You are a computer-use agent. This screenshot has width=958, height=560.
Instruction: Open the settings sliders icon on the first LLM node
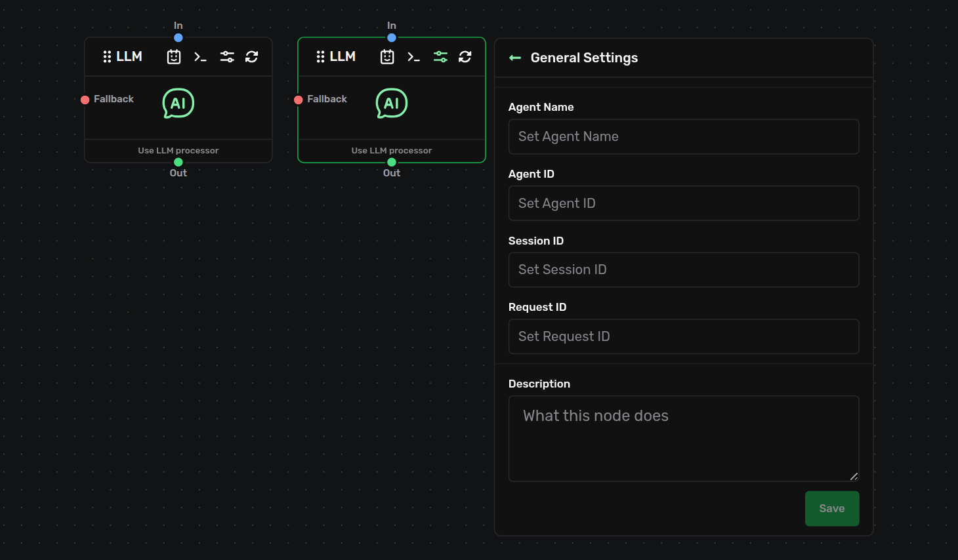[227, 57]
